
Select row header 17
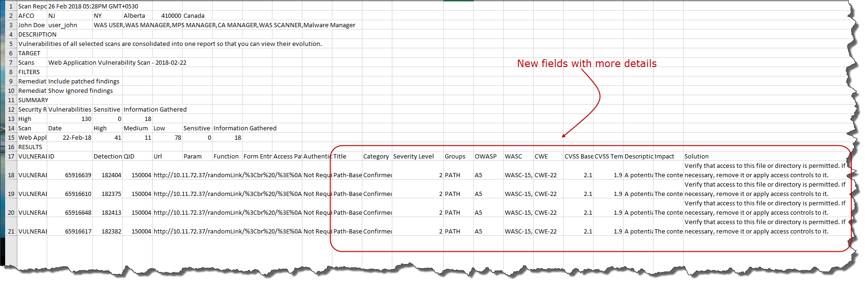tap(11, 156)
